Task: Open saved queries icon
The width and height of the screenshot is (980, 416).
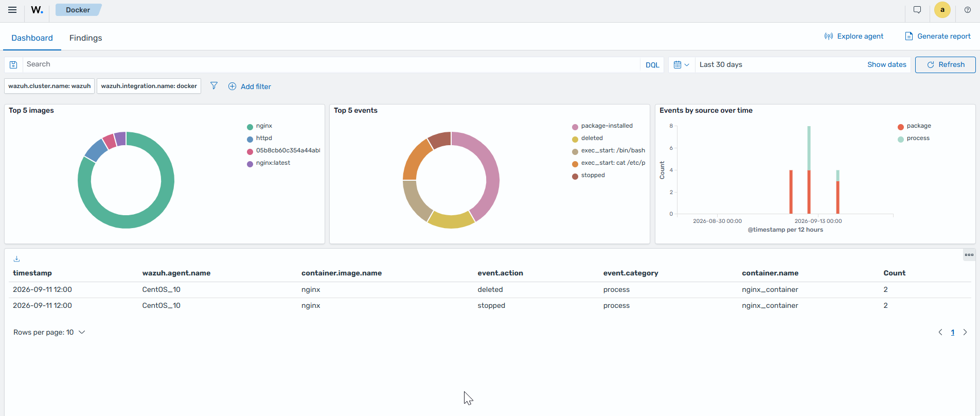Action: (x=14, y=64)
